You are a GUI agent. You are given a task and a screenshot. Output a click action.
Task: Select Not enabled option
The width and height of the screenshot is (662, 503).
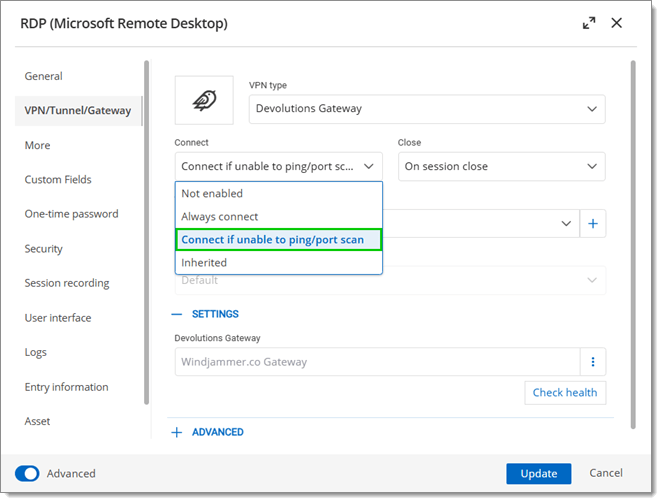[x=279, y=193]
